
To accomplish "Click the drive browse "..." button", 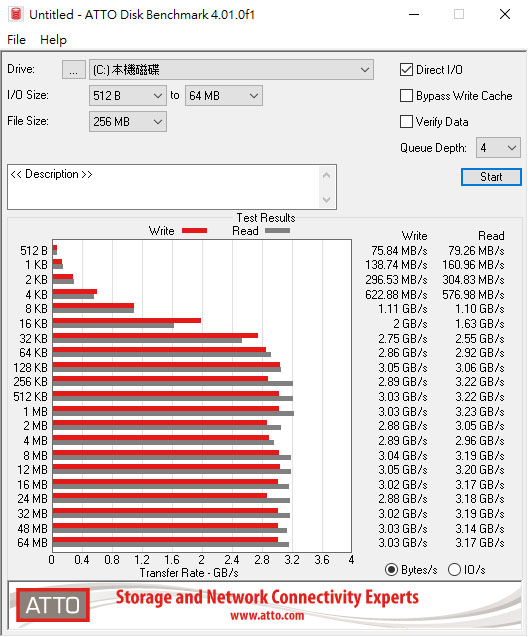I will click(x=74, y=70).
